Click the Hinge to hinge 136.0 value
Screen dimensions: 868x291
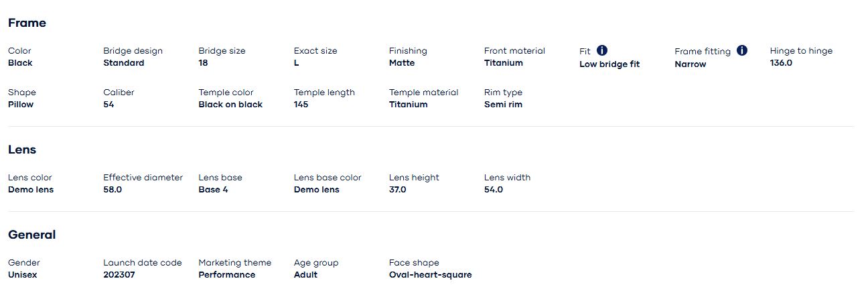[x=781, y=63]
